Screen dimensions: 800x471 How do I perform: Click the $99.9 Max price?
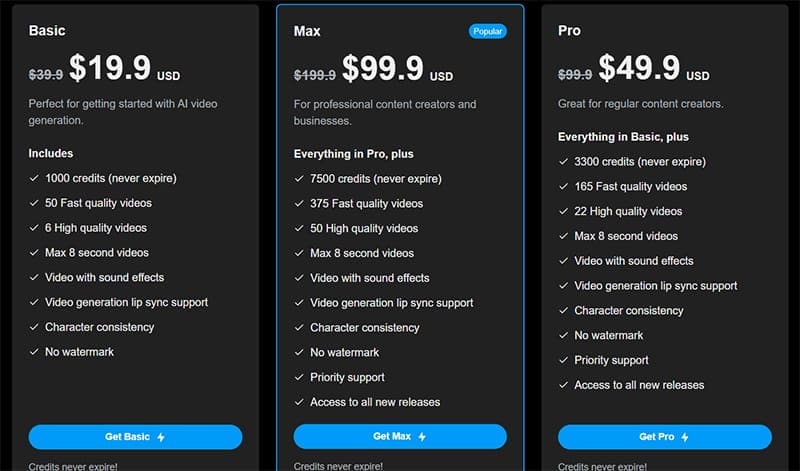[x=384, y=68]
